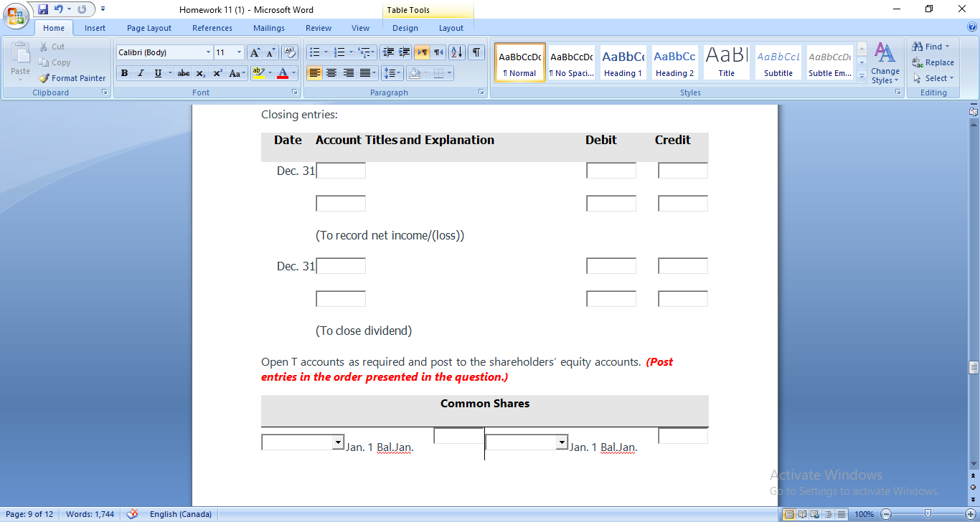The width and height of the screenshot is (980, 522).
Task: Open line spacing options
Action: point(392,73)
